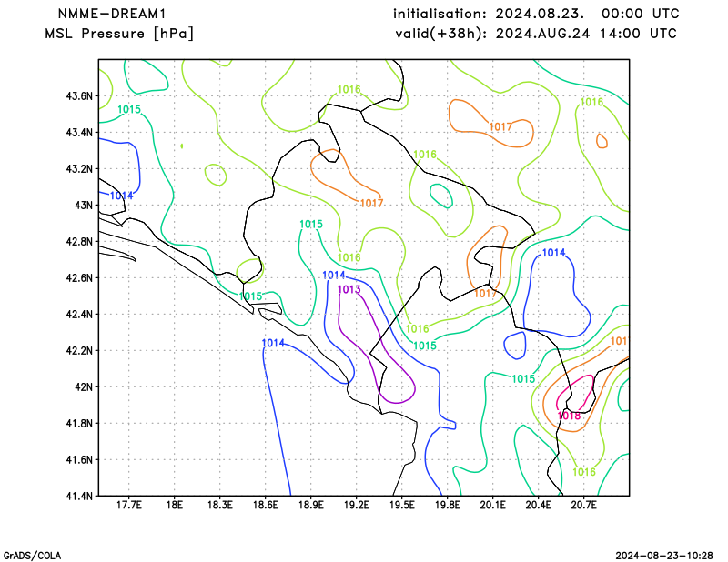Select the 2024-08-23-10:28 timestamp
This screenshot has width=728, height=562.
tap(664, 556)
